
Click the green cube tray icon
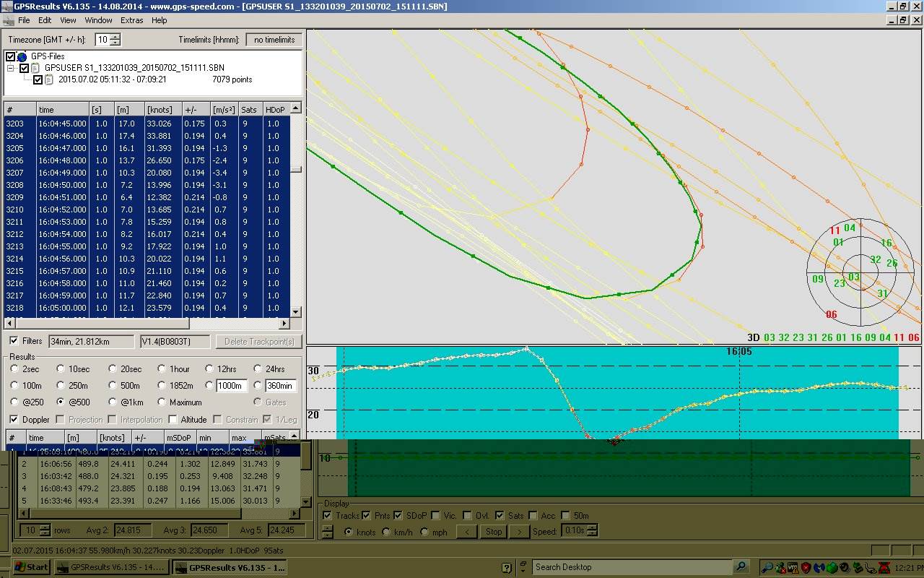click(x=832, y=568)
